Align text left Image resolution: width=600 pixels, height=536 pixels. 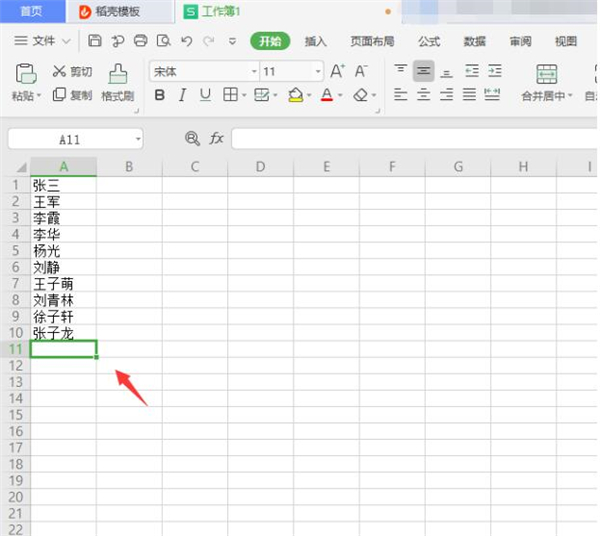(400, 94)
